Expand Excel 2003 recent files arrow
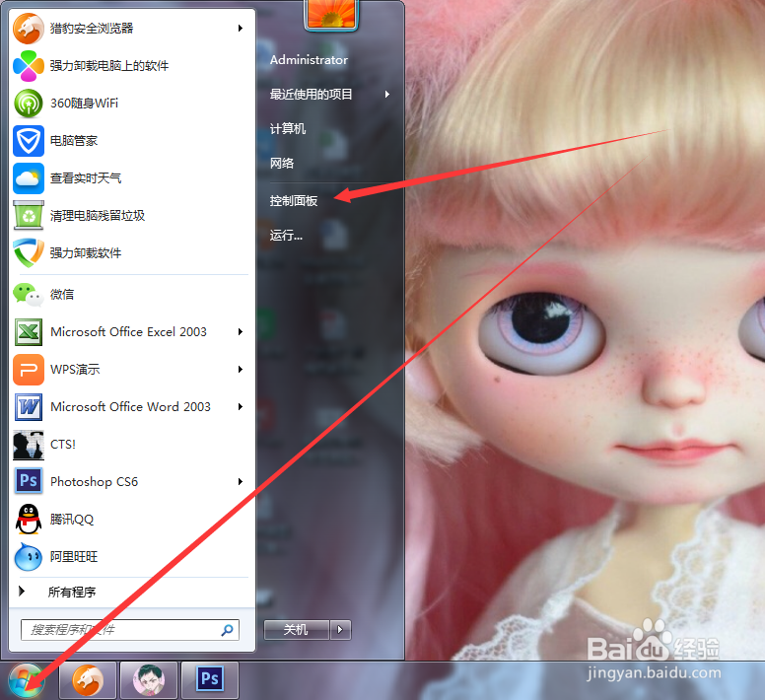This screenshot has width=765, height=700. pyautogui.click(x=240, y=332)
